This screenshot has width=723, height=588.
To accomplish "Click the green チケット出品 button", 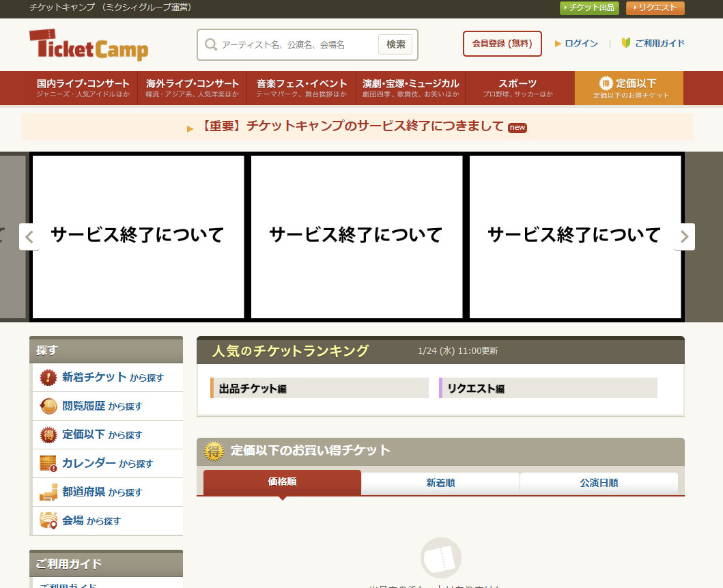I will tap(589, 8).
